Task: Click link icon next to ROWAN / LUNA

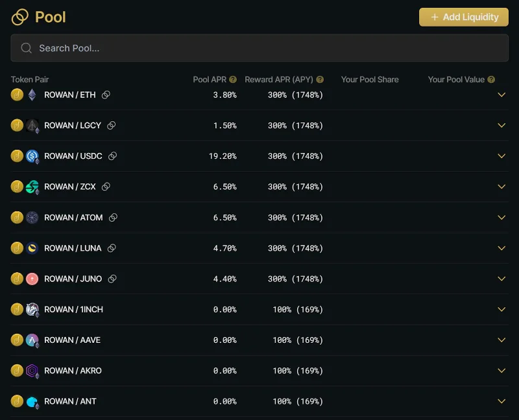Action: [112, 248]
